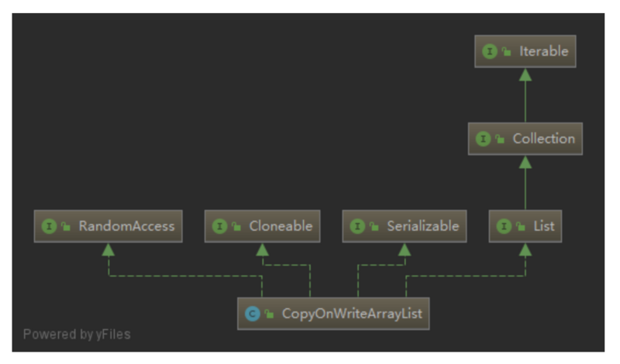The width and height of the screenshot is (620, 364).
Task: Click the interface icon on the Cloneable node
Action: pyautogui.click(x=219, y=227)
